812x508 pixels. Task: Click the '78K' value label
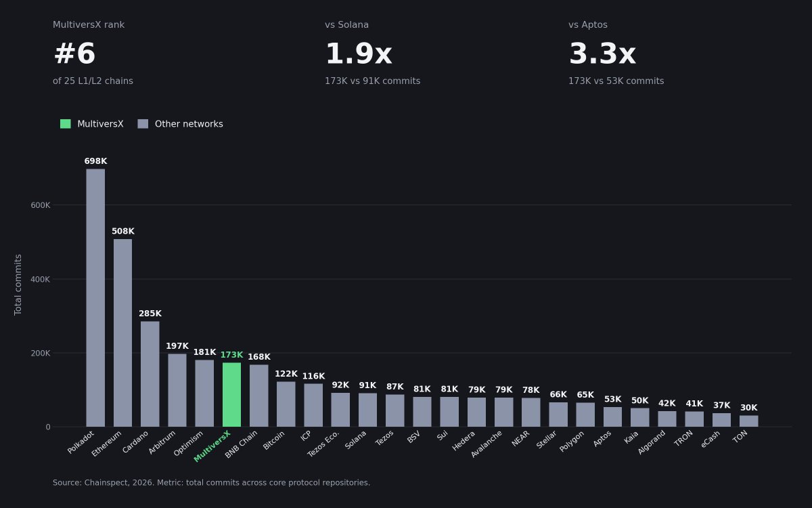point(531,390)
